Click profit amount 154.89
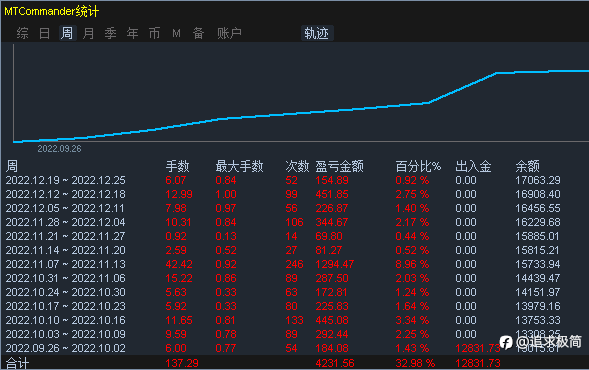The width and height of the screenshot is (589, 370). (x=332, y=180)
